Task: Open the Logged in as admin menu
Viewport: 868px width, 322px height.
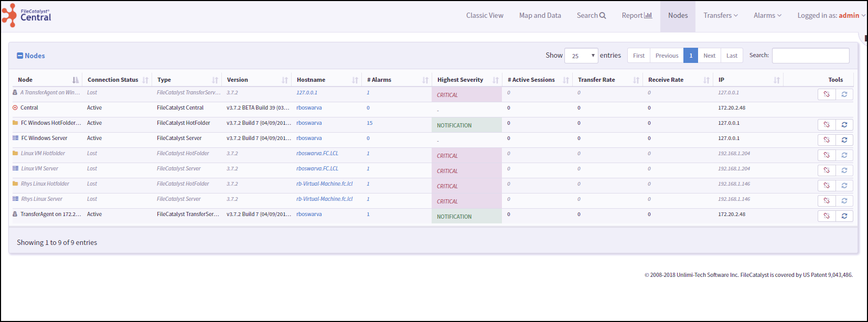Action: click(x=831, y=16)
